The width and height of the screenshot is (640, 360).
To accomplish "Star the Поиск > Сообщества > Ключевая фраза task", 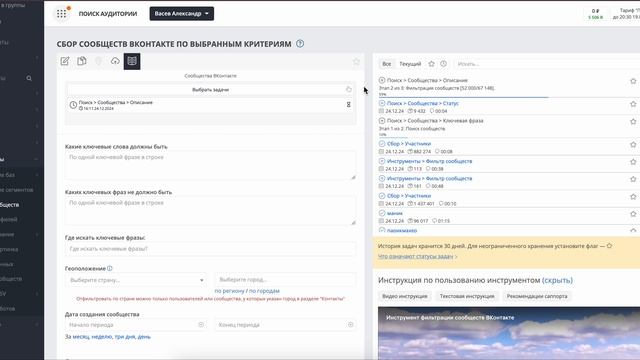I will click(633, 122).
